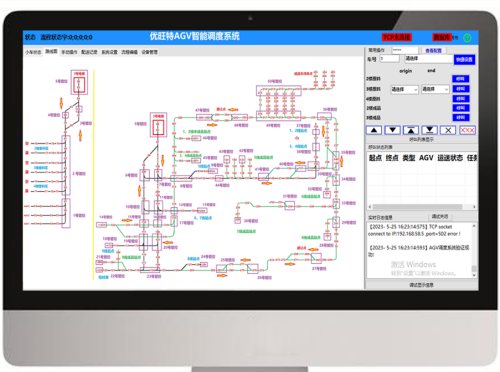Click the red XXX clear-all button
Screen dimensions: 500x372
click(x=467, y=130)
